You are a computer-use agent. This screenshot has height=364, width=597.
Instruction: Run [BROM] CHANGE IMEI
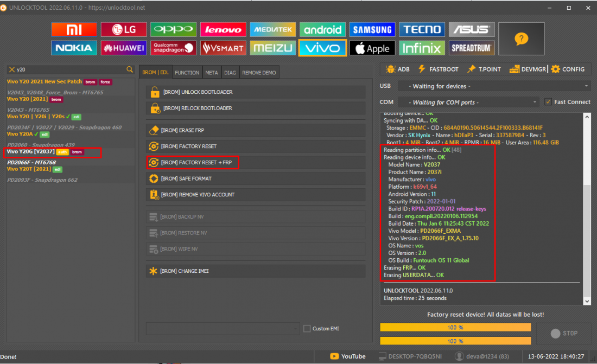[256, 271]
